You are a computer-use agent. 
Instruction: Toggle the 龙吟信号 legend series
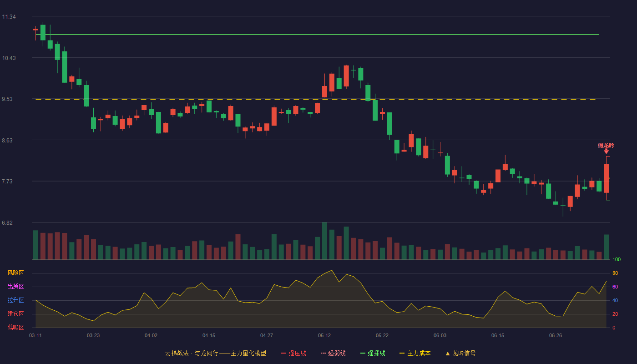(x=460, y=353)
